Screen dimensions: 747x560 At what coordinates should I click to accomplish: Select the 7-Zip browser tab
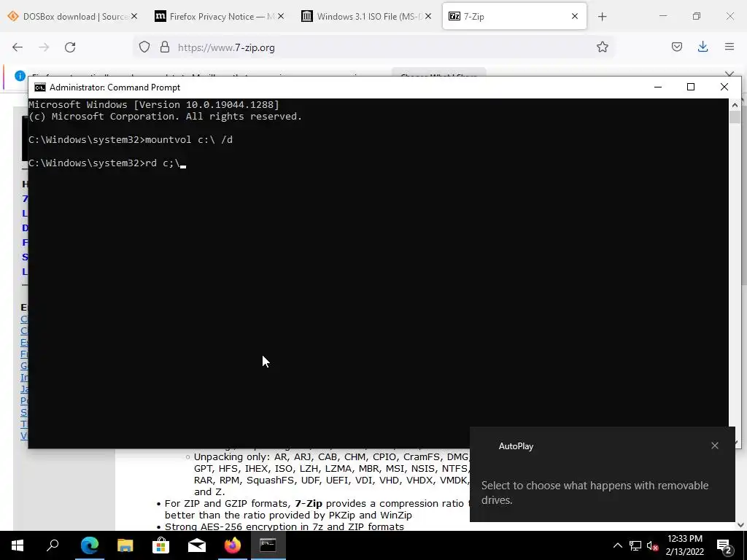[x=514, y=16]
